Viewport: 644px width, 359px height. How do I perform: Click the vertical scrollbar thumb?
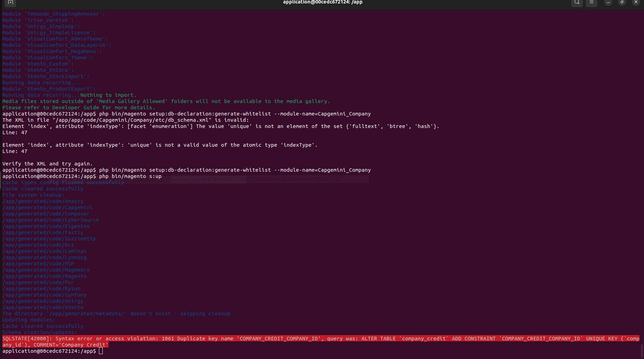[642, 350]
